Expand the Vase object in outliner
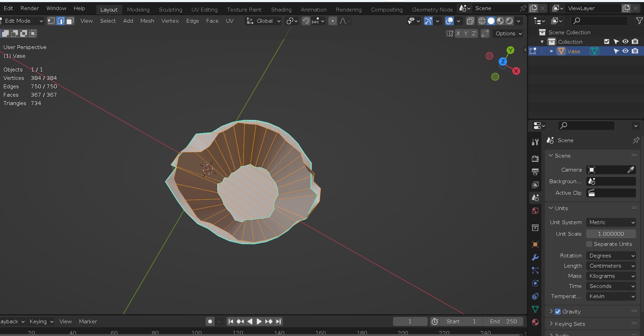Screen dimensions: 644x336 coord(551,51)
